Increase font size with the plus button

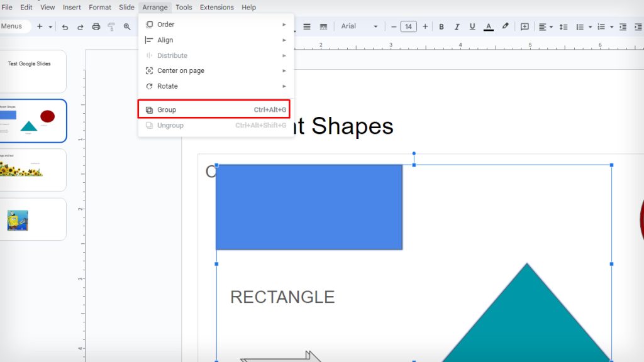click(x=425, y=26)
